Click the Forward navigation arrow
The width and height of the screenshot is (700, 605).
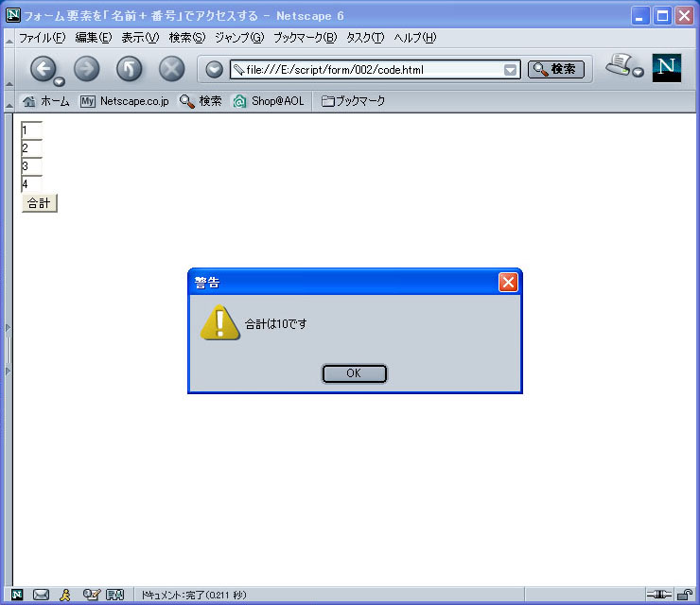[x=87, y=69]
